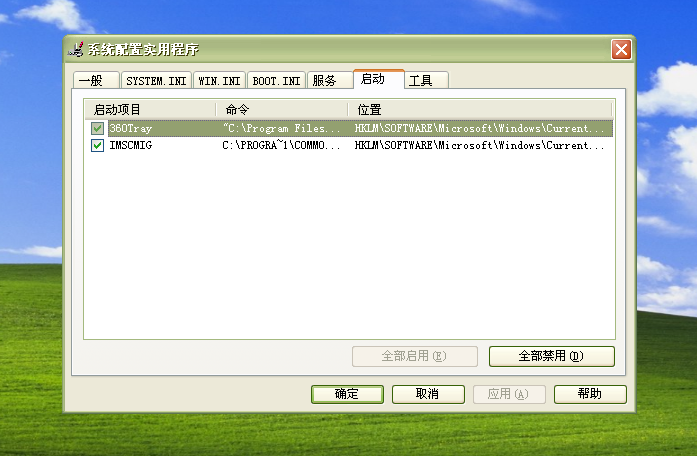Cancel with the 取消 button
The width and height of the screenshot is (697, 456).
tap(428, 394)
